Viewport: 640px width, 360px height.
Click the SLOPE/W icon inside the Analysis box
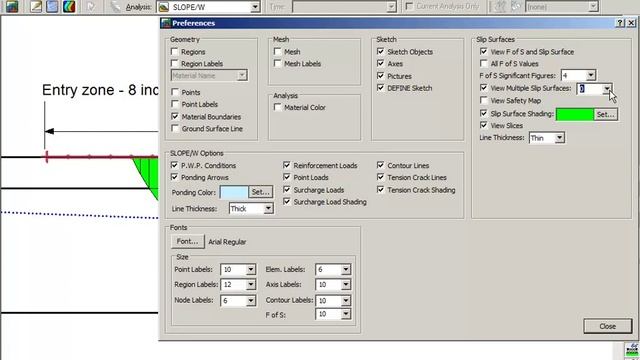(x=164, y=7)
